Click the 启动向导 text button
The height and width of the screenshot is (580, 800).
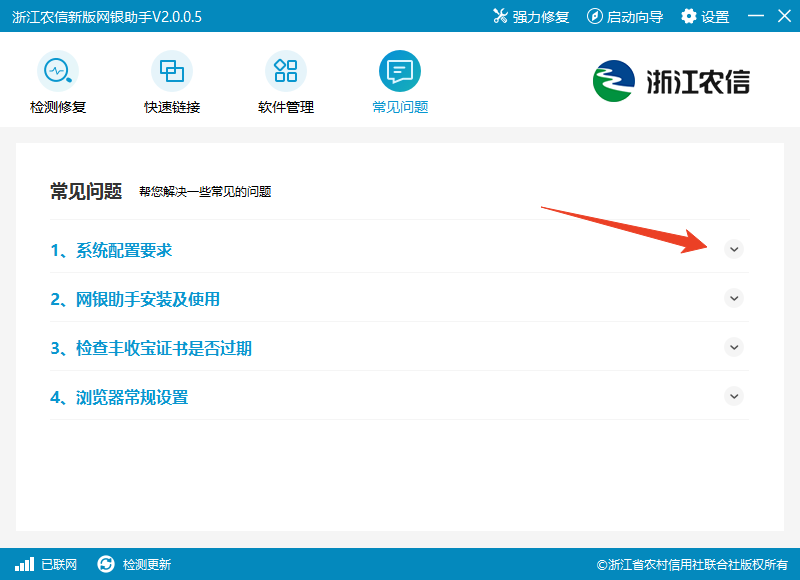635,17
